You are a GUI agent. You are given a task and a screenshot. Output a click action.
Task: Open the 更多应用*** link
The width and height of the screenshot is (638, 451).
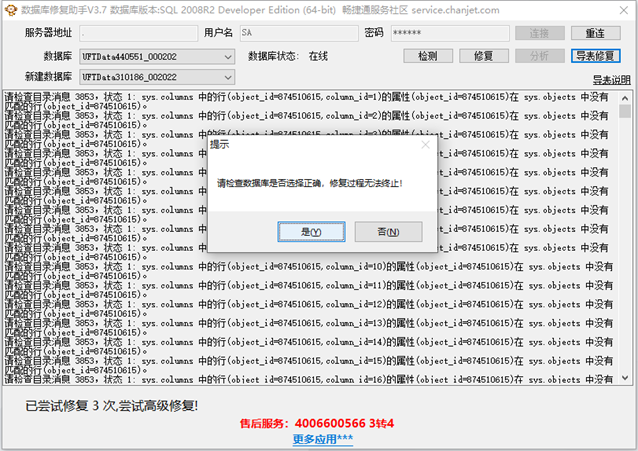click(323, 439)
